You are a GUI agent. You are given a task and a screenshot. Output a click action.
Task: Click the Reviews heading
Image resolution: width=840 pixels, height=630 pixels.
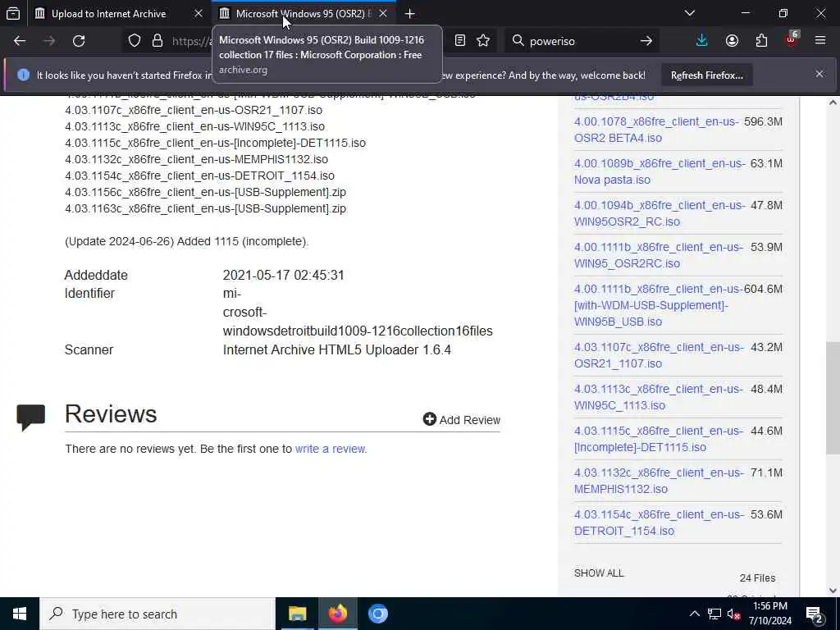(111, 414)
